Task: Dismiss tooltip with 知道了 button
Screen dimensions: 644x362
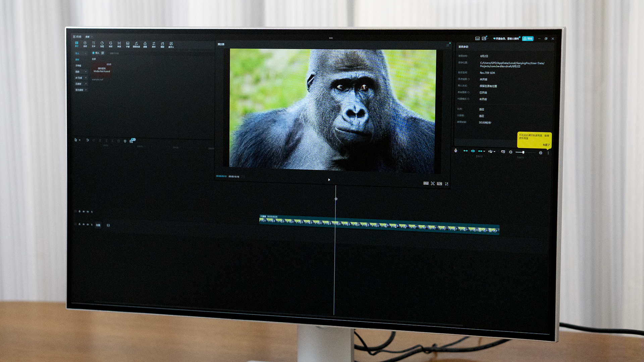Action: [546, 145]
